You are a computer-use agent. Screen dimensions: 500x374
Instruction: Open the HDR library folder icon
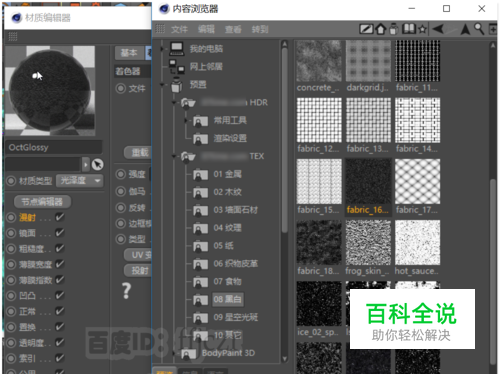click(188, 103)
